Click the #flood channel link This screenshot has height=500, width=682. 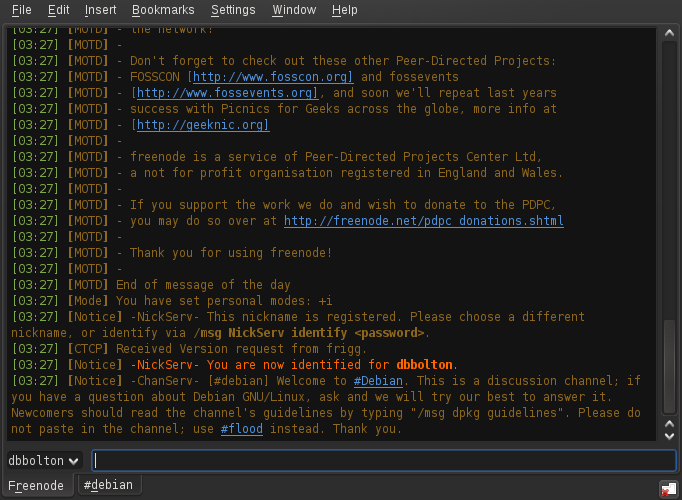(x=241, y=429)
